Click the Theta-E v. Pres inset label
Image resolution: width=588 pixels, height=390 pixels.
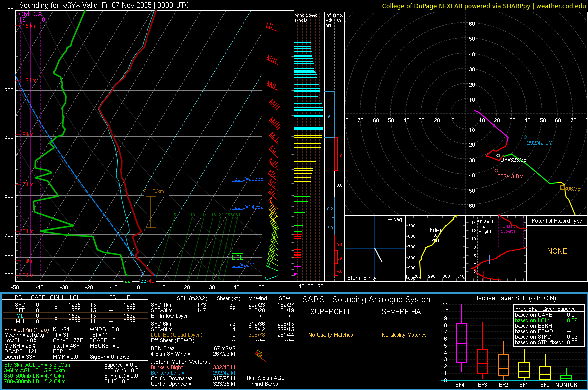pos(436,235)
